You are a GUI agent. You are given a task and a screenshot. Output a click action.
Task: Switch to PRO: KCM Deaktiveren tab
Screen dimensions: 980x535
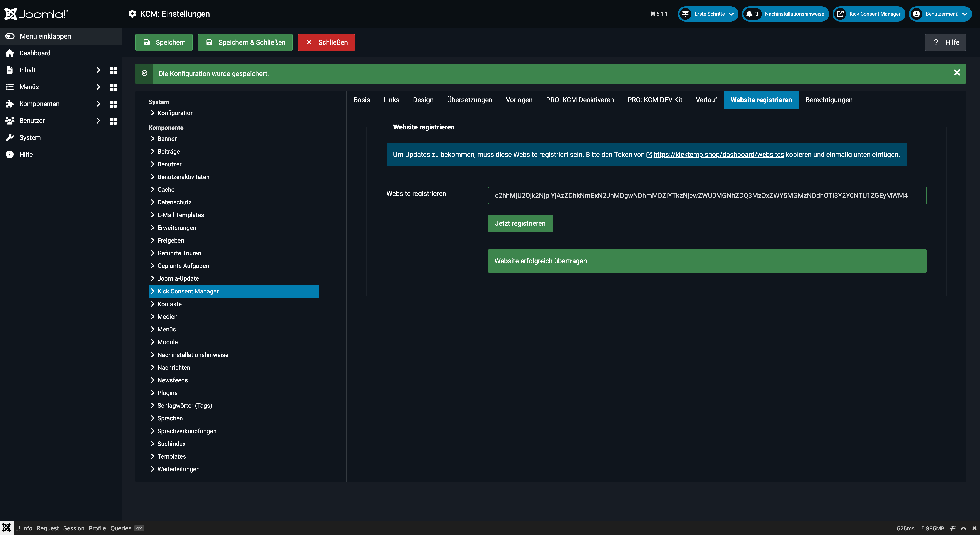(x=580, y=100)
